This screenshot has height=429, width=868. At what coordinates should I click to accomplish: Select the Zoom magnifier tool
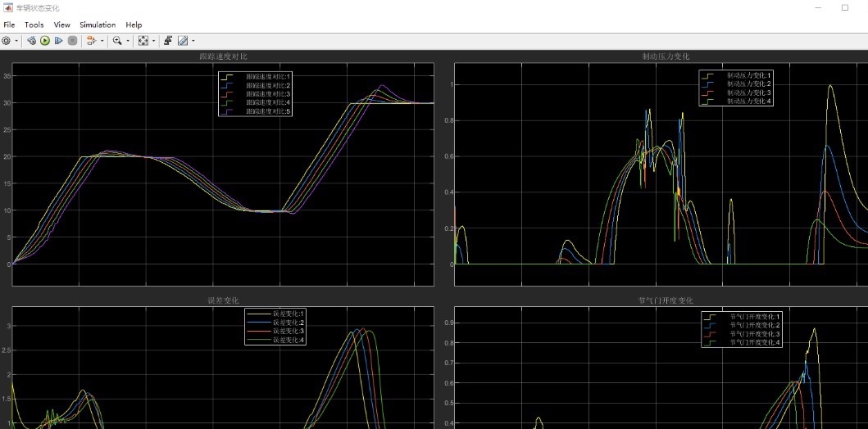tap(117, 41)
